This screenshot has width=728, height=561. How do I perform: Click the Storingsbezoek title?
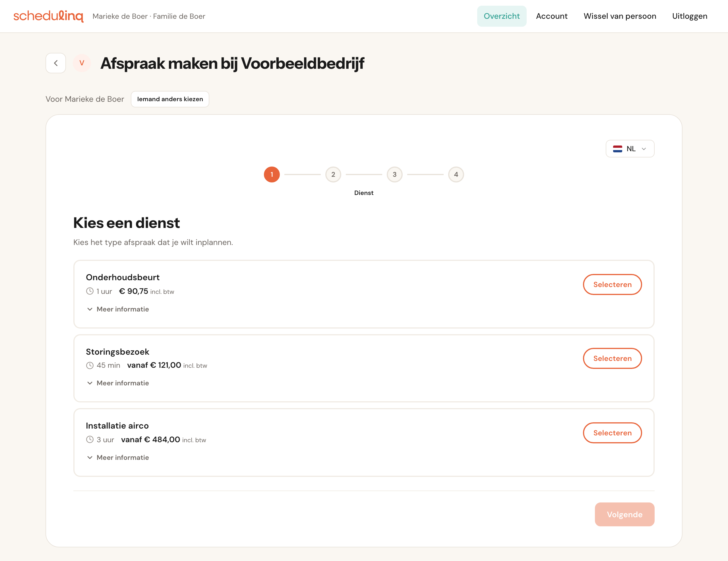click(x=117, y=352)
